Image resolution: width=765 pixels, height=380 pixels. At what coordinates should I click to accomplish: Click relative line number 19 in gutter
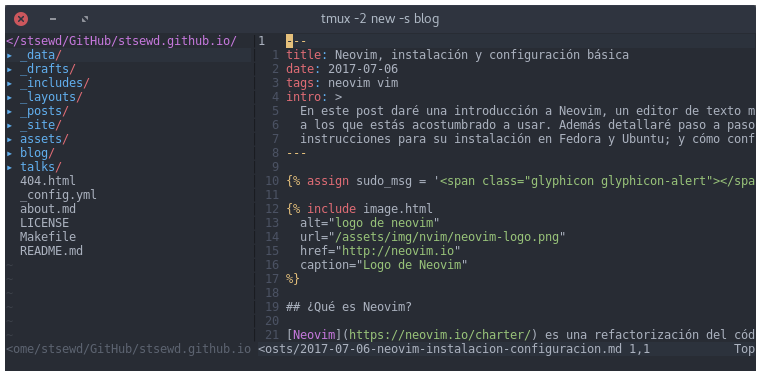coord(272,307)
